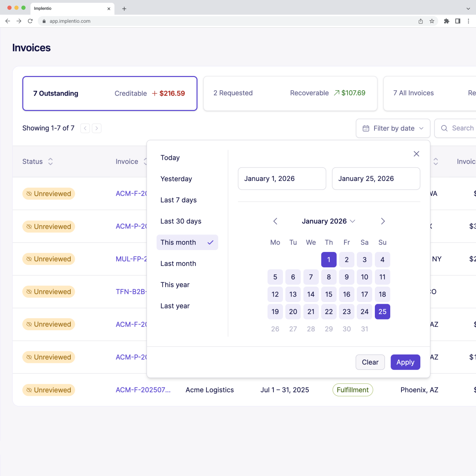Select the Last year preset

point(175,306)
